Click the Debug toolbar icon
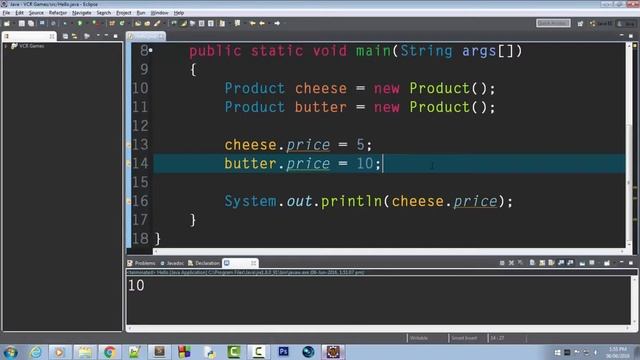 coord(65,24)
